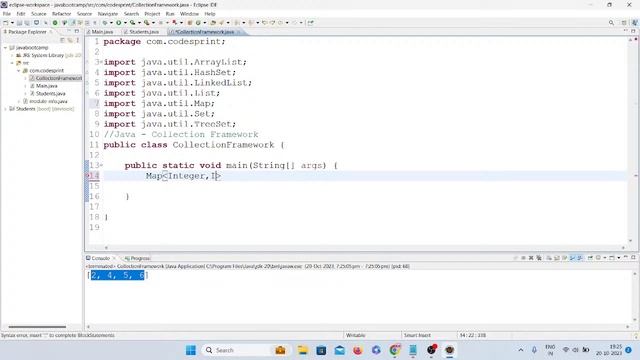Viewport: 640px width, 360px height.
Task: Toggle Show Console on standard output change
Action: pyautogui.click(x=572, y=258)
